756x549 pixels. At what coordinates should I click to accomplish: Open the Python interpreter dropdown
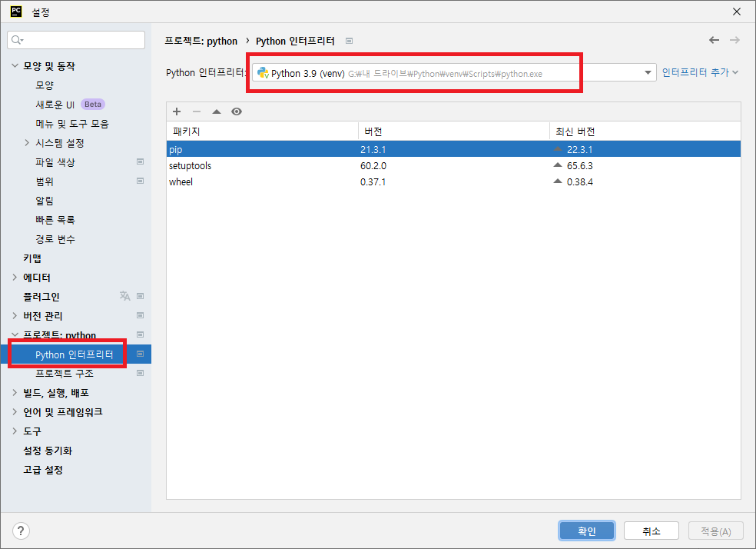(648, 73)
